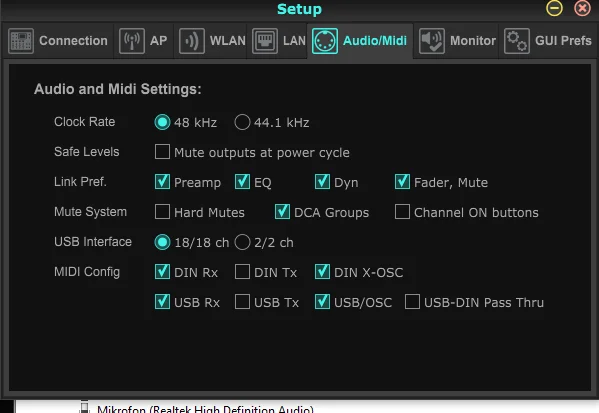The width and height of the screenshot is (599, 413).
Task: Select the Audio/Midi tab
Action: (x=360, y=41)
